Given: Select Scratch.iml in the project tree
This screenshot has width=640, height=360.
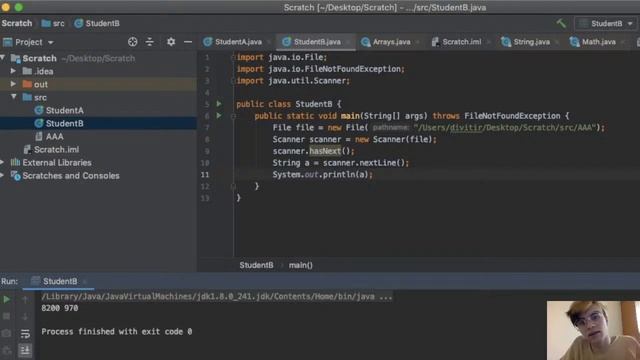Looking at the screenshot, I should coord(56,149).
